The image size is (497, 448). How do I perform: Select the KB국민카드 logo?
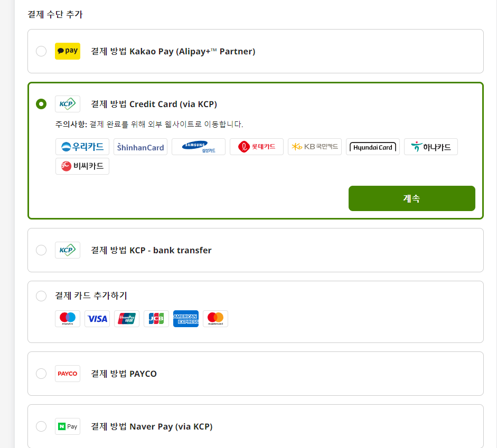[315, 147]
